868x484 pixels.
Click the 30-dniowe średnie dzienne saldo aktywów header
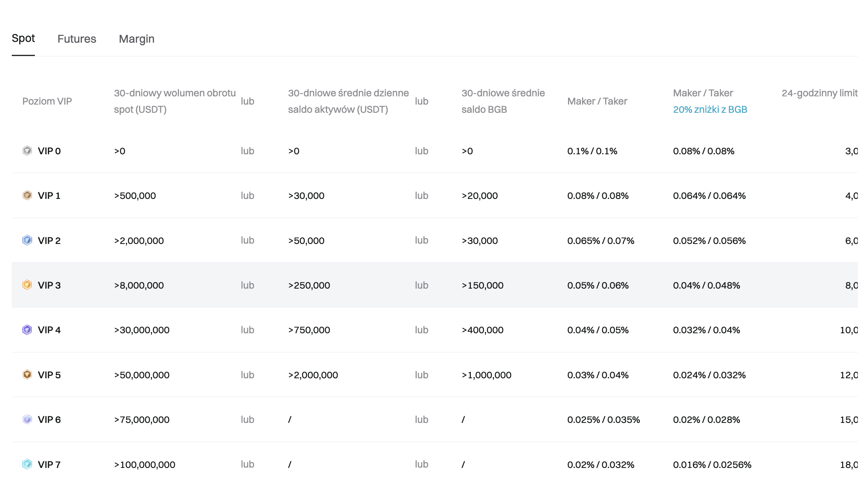348,101
